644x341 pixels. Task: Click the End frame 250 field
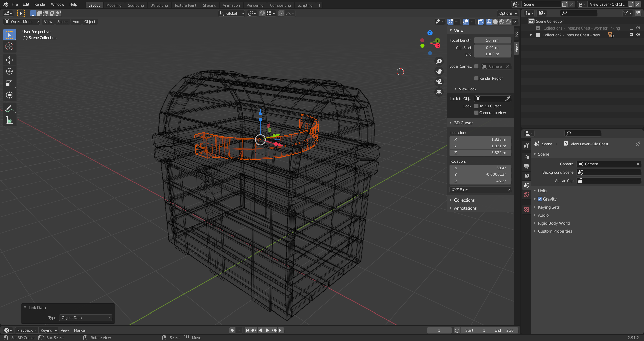pos(504,330)
